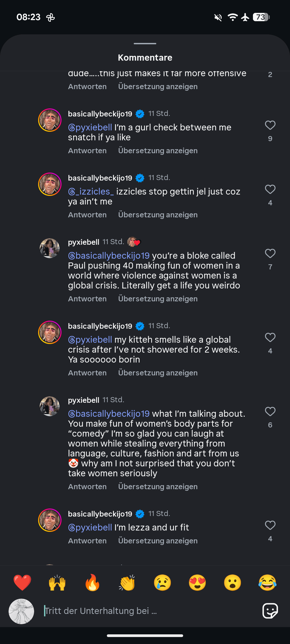Send the heart-eyes emoji reaction
290x644 pixels.
[197, 583]
